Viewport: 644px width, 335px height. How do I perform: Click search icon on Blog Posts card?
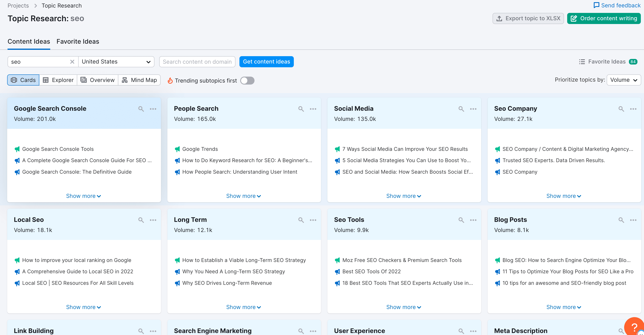click(621, 220)
